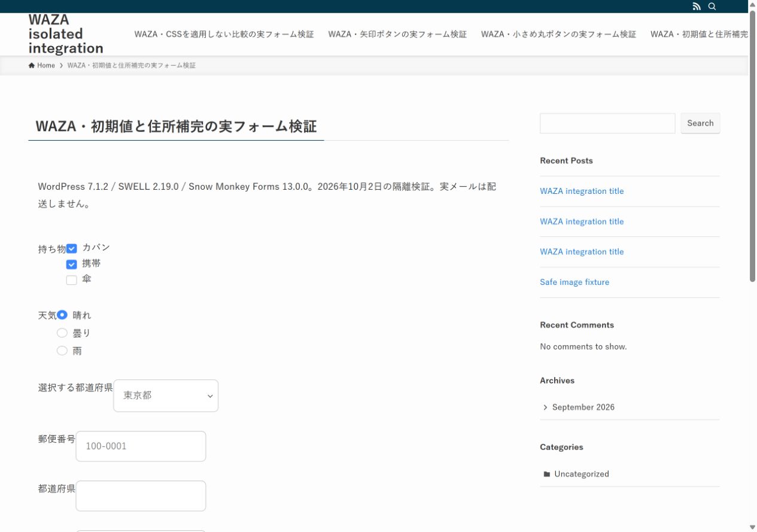Click breadcrumb text WAZA・初期値と住所補完の実フォーム検証
This screenshot has width=757, height=532.
(x=132, y=65)
